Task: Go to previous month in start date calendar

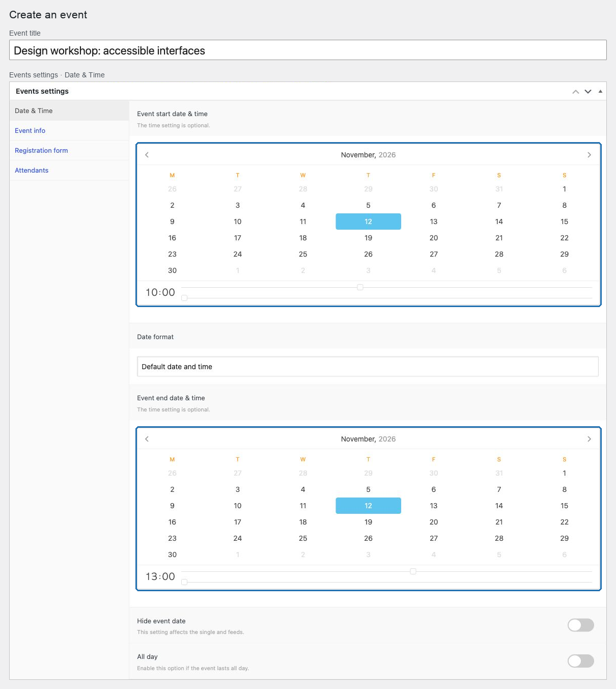Action: point(147,155)
